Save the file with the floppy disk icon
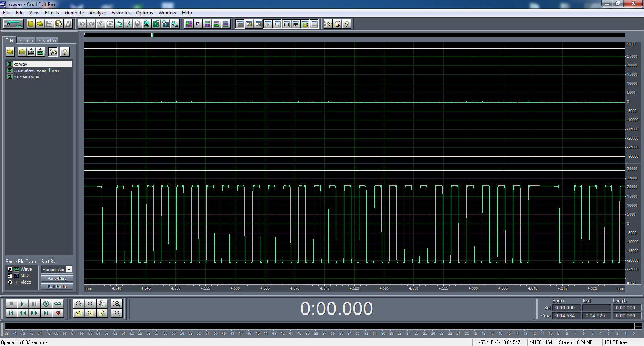The height and width of the screenshot is (346, 644). [x=49, y=24]
